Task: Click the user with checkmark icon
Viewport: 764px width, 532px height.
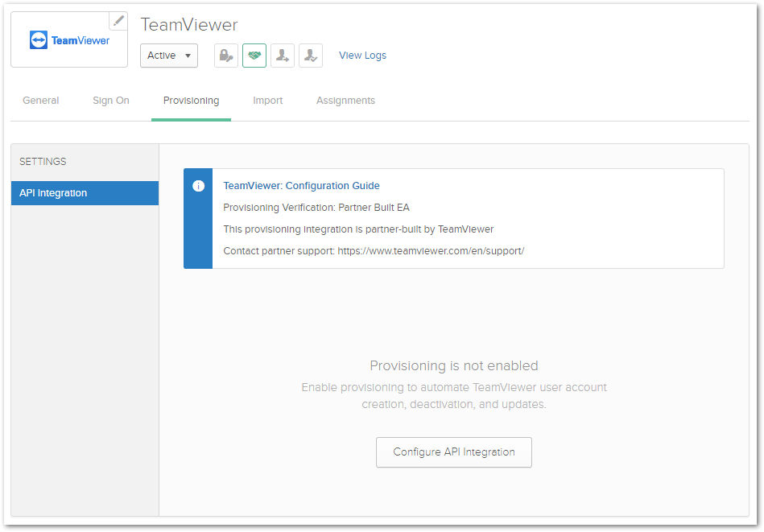Action: tap(311, 56)
